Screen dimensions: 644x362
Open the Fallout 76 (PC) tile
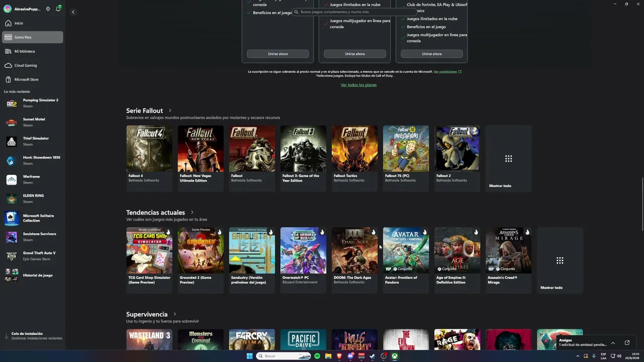[406, 158]
